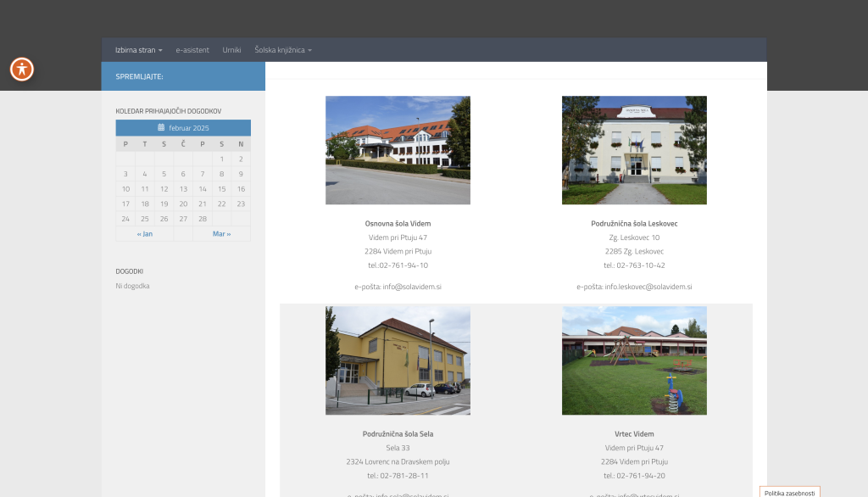Select day 5 in the calendar
Image resolution: width=868 pixels, height=497 pixels.
pos(164,174)
